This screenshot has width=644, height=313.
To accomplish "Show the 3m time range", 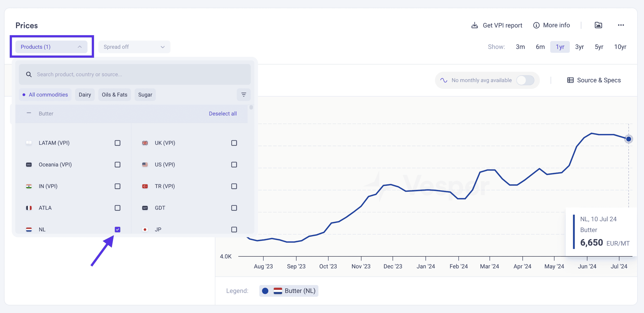I will [520, 47].
